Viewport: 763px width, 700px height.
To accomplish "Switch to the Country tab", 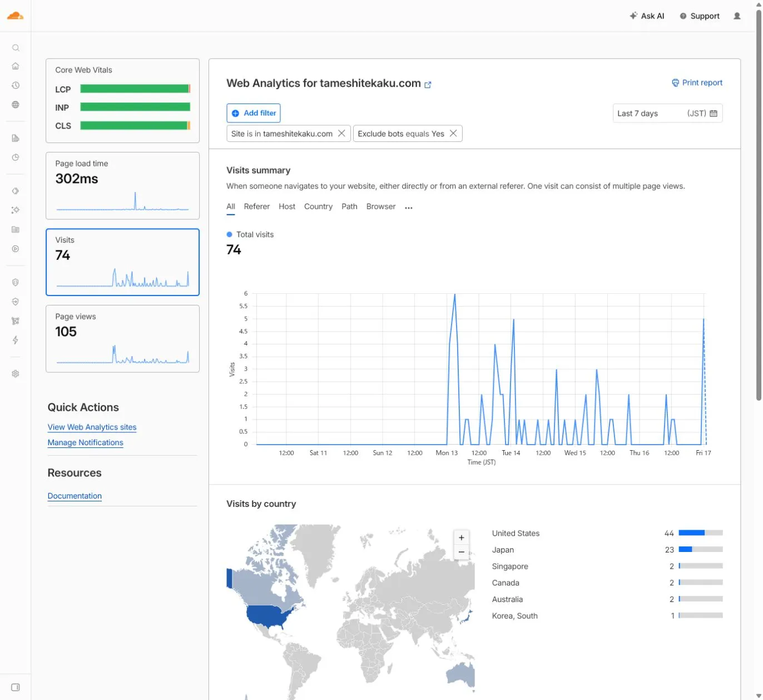I will tap(318, 206).
